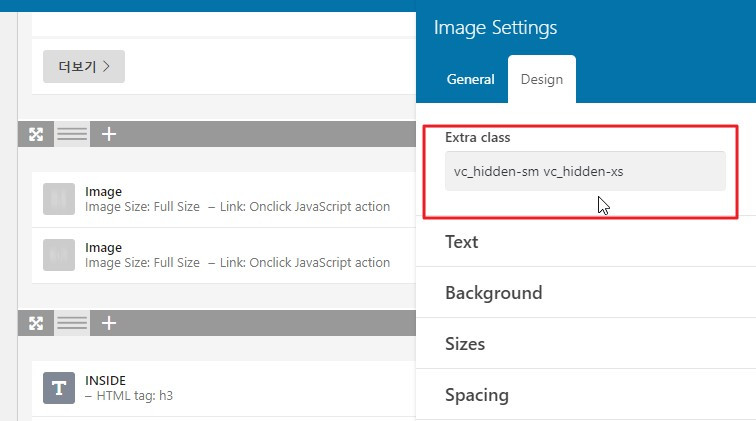Screen dimensions: 756x421
Task: Click the first Image element's title text
Action: pos(104,191)
